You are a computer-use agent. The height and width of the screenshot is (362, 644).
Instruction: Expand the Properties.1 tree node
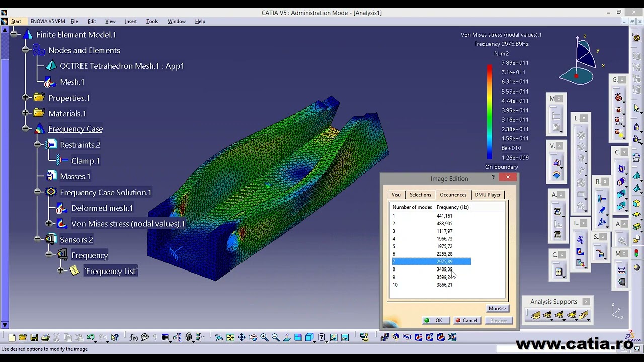26,98
